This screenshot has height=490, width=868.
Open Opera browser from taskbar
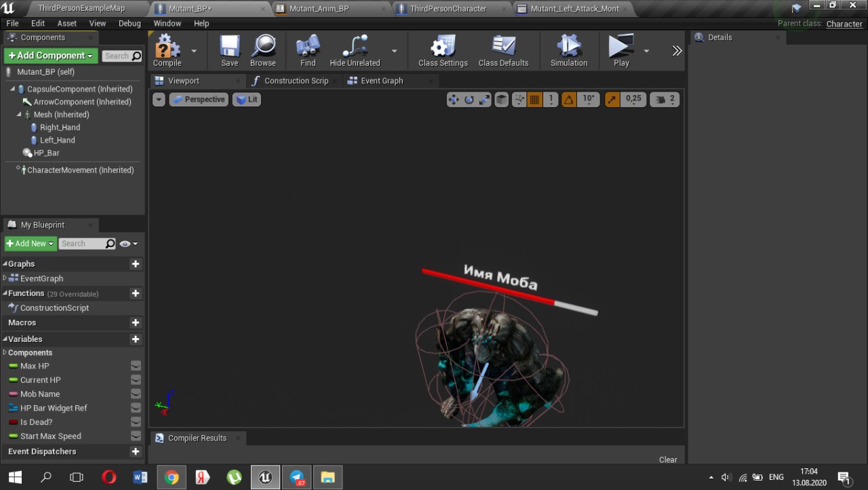click(x=108, y=477)
